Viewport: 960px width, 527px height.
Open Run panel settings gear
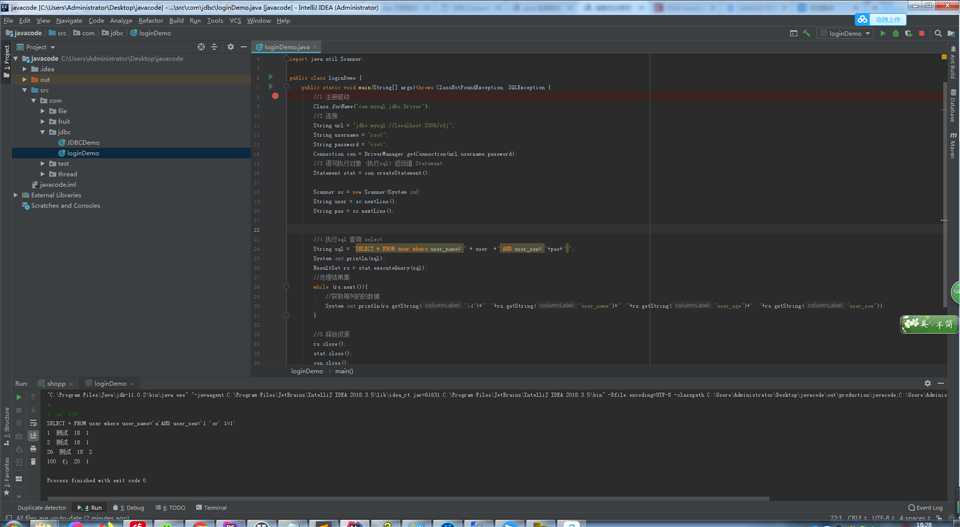pyautogui.click(x=928, y=383)
